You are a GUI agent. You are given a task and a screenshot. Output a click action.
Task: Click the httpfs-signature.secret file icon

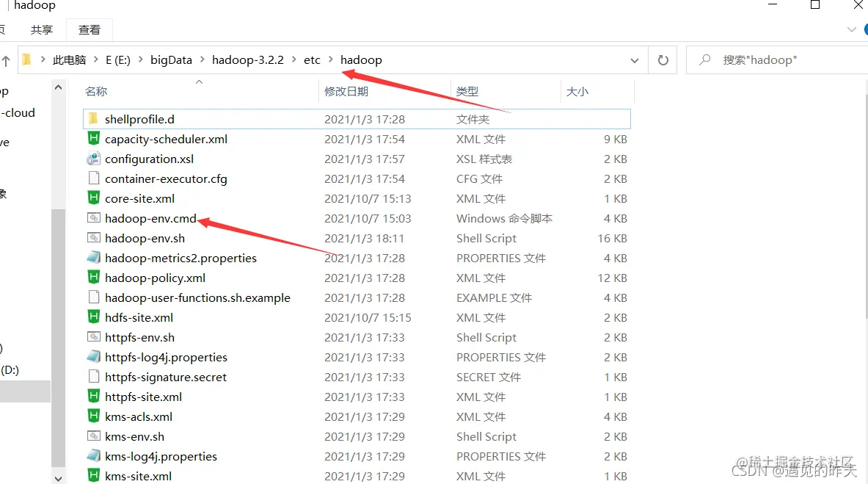(94, 377)
